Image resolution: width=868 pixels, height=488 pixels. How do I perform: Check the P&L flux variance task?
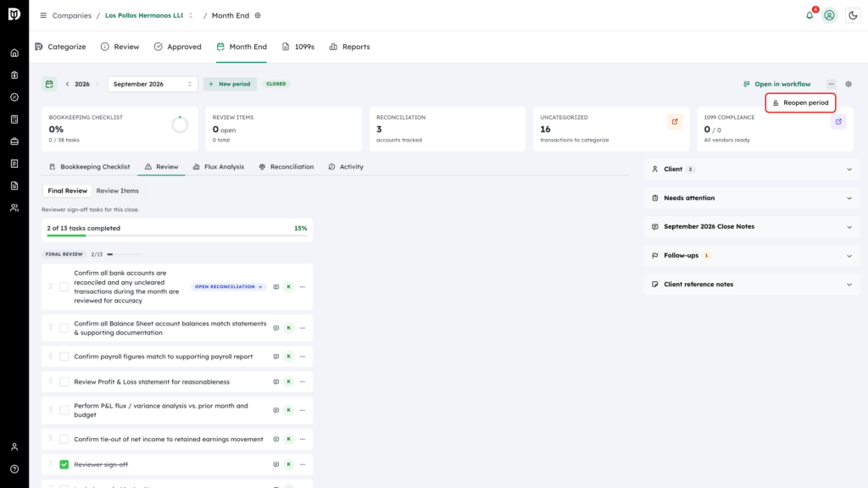64,411
